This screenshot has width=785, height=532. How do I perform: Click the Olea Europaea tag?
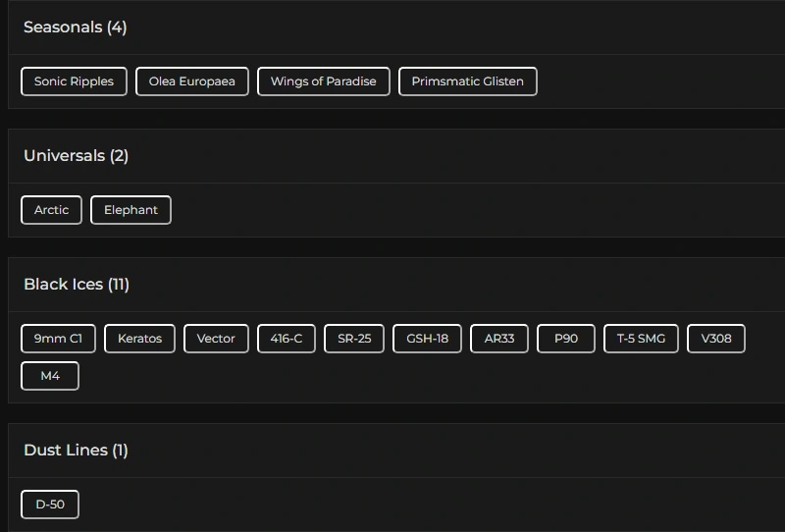pos(192,81)
